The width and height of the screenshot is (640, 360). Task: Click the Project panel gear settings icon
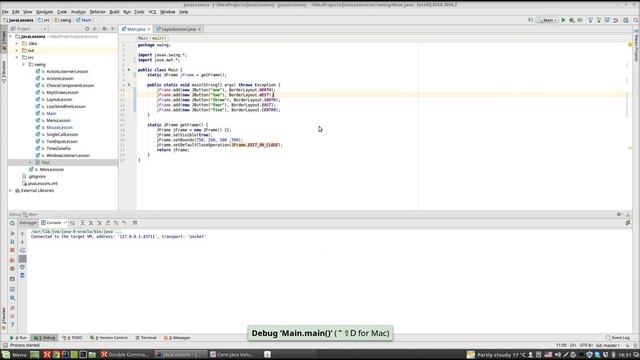(x=104, y=29)
